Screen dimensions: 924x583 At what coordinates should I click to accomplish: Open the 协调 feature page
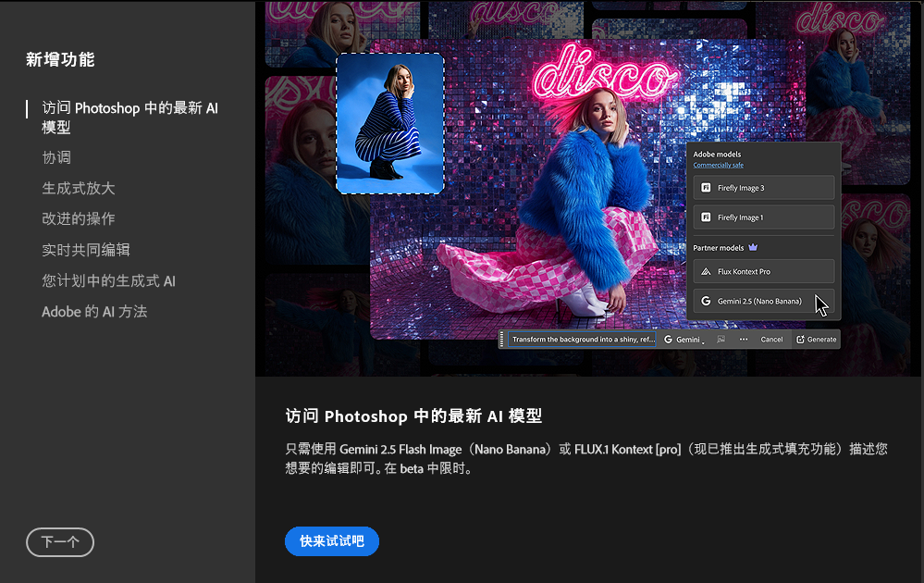tap(56, 157)
